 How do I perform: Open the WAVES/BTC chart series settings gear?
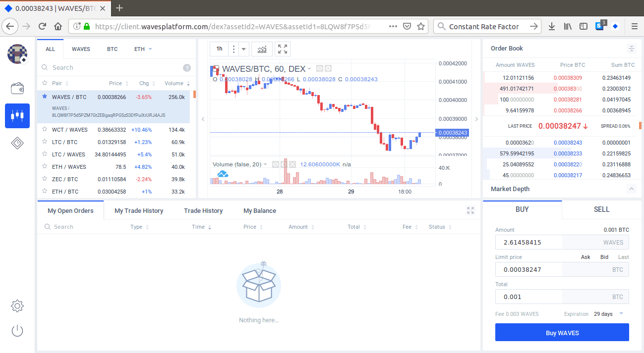328,68
